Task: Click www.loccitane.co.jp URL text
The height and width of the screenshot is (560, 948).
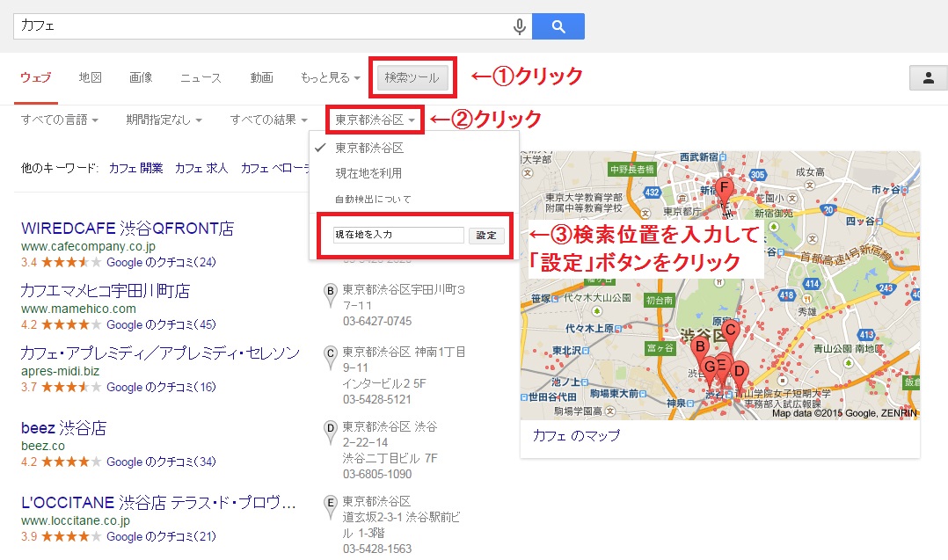Action: pyautogui.click(x=76, y=520)
